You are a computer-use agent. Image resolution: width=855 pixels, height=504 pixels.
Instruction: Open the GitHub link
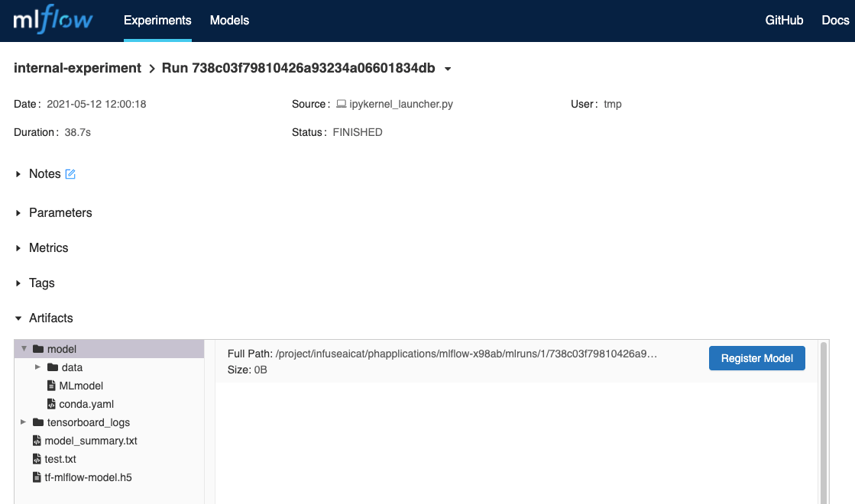point(784,20)
